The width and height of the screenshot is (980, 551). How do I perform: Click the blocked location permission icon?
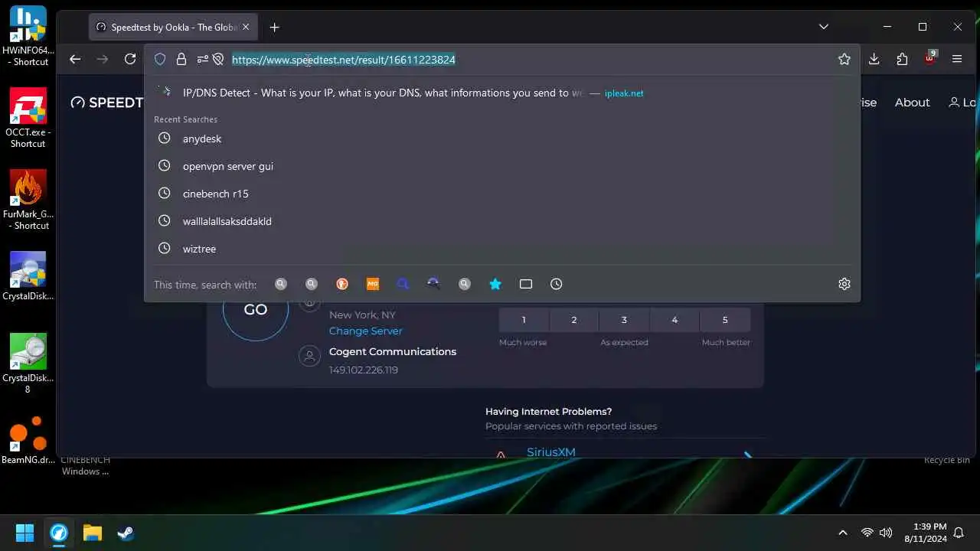(217, 59)
